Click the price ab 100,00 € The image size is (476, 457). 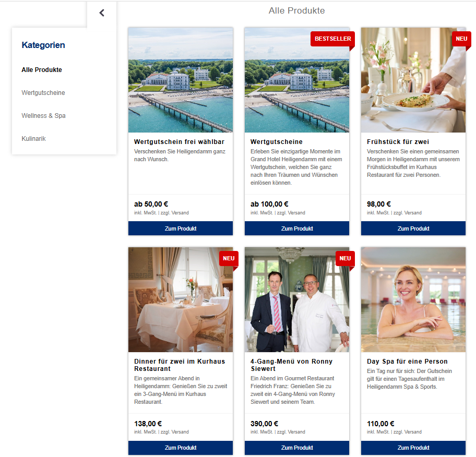[x=269, y=204]
